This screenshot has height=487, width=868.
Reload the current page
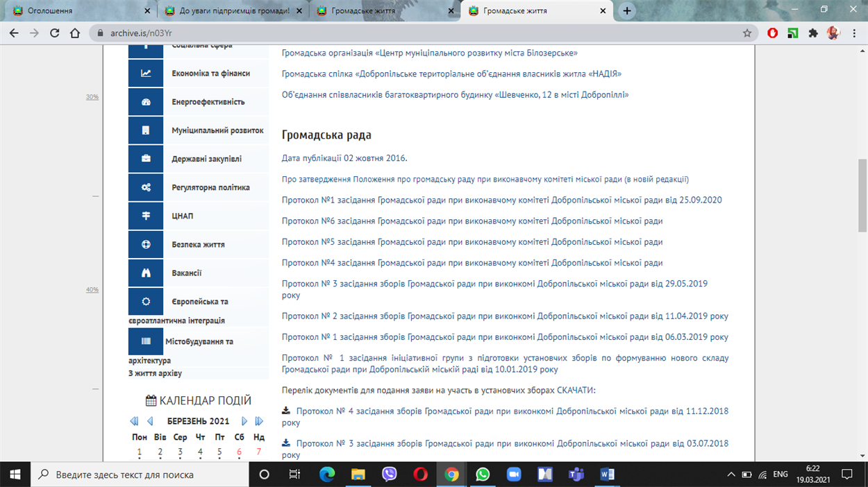55,33
